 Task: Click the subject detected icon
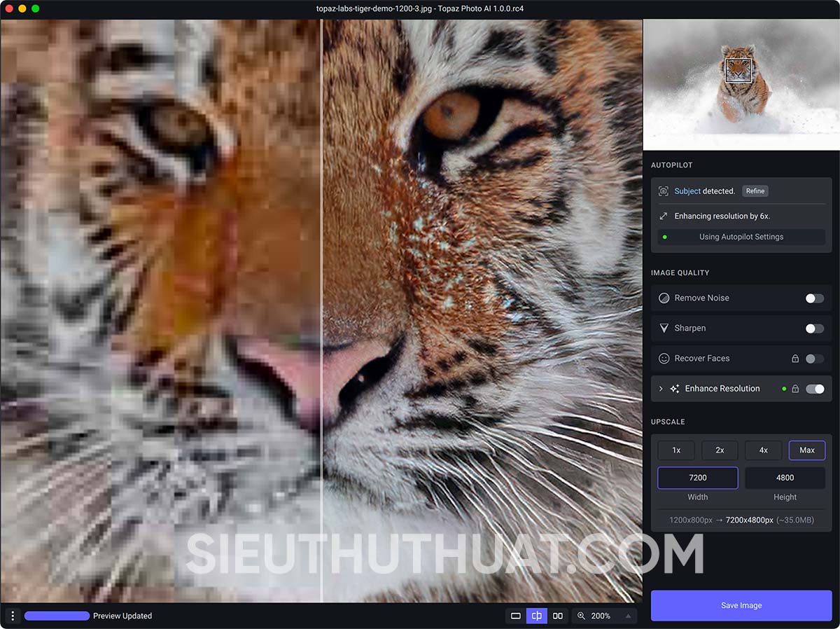coord(664,191)
